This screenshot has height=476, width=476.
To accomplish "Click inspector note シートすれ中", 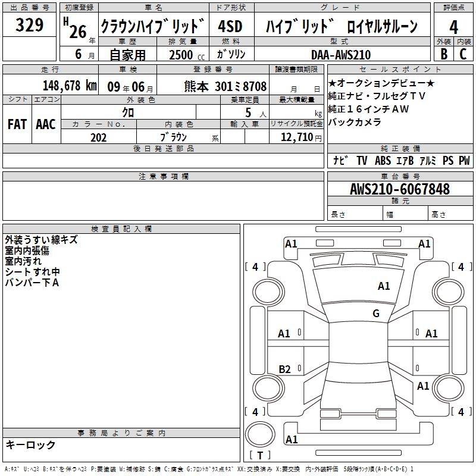I will (x=32, y=272).
